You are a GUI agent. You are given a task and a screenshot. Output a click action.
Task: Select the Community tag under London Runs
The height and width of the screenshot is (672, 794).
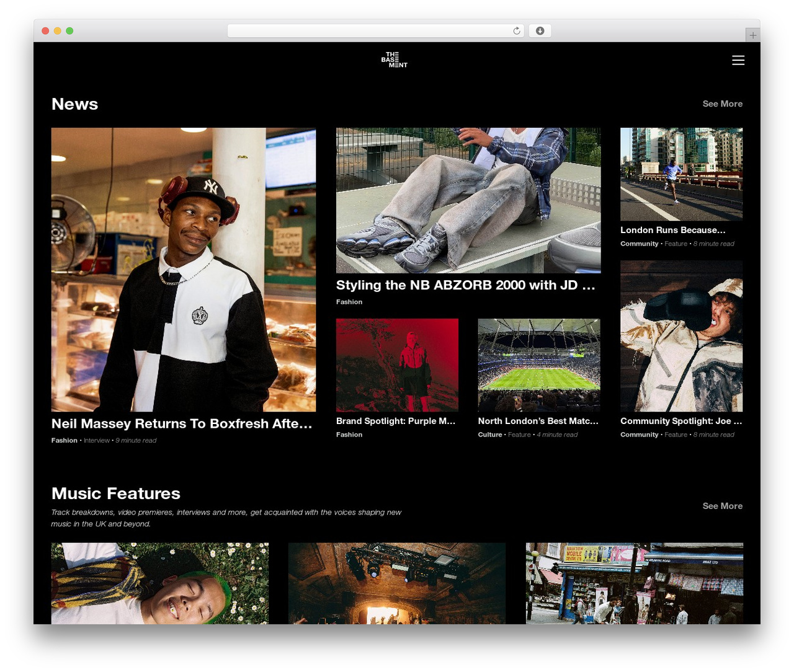(x=640, y=244)
